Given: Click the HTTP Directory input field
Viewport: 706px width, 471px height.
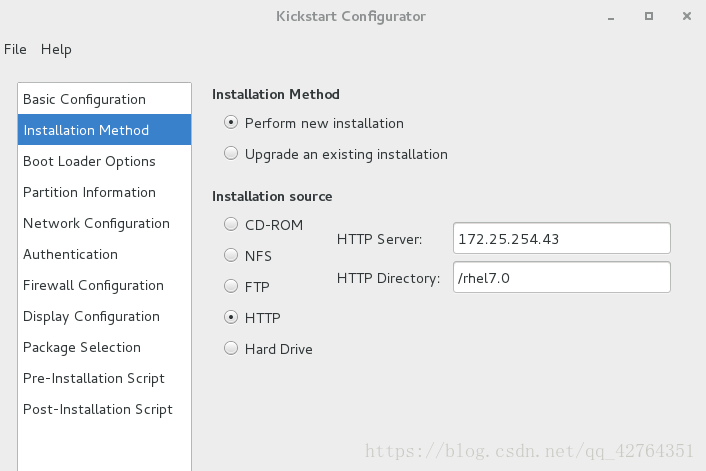Looking at the screenshot, I should pos(561,277).
